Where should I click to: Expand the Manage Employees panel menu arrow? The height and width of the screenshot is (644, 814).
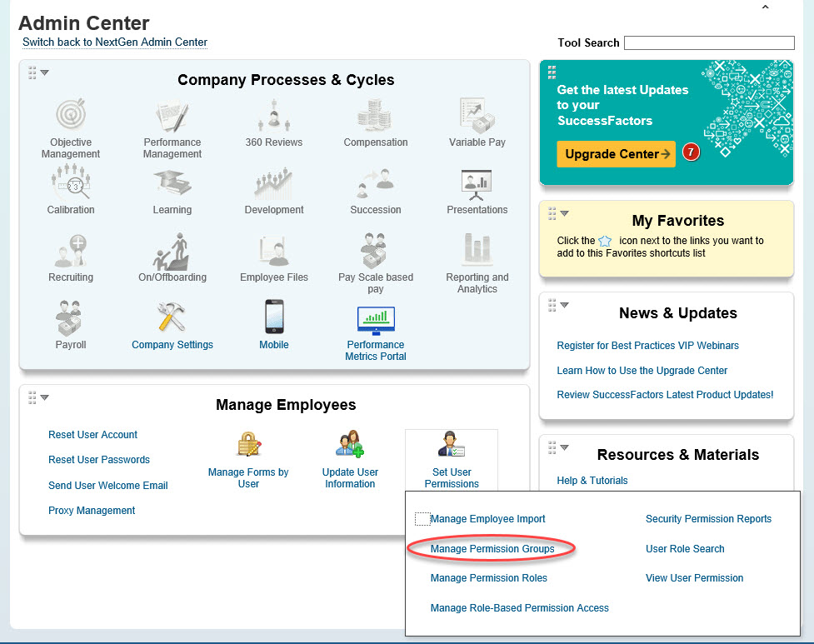[x=45, y=397]
